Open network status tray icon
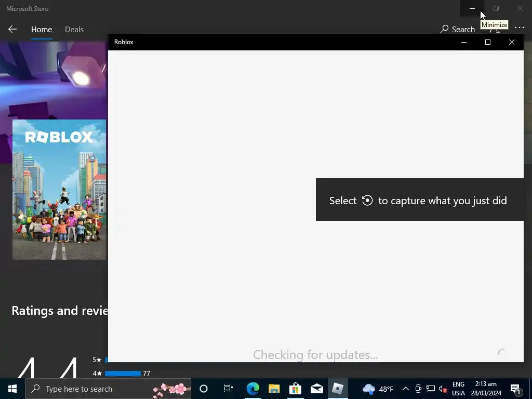 click(x=431, y=389)
